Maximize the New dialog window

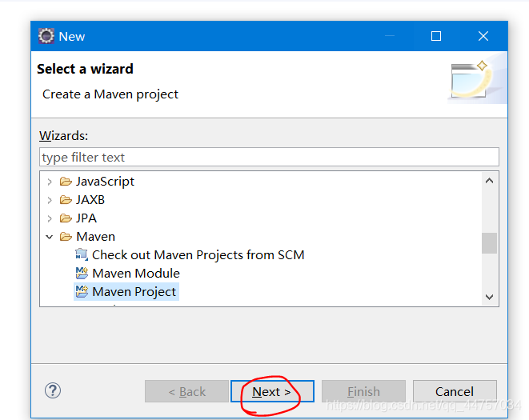436,36
